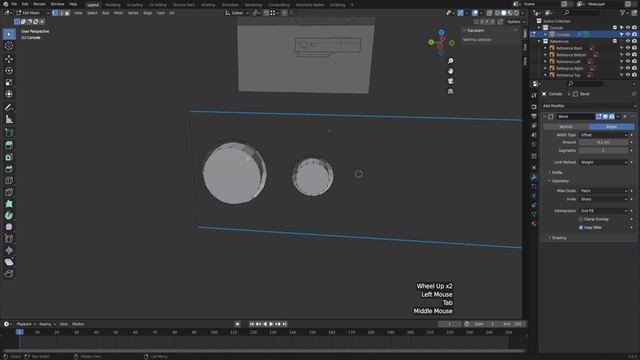Select the Rip Region tool
This screenshot has height=360, width=640.
[9, 273]
